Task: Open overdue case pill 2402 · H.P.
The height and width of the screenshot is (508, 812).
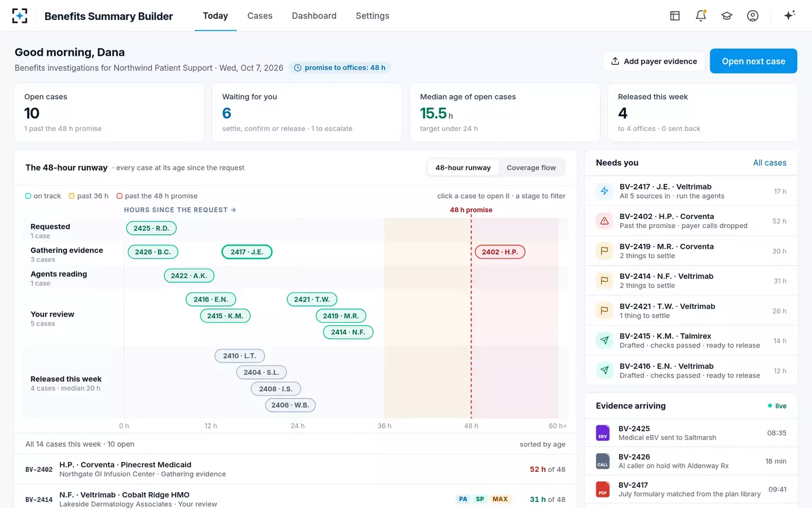Action: (500, 252)
